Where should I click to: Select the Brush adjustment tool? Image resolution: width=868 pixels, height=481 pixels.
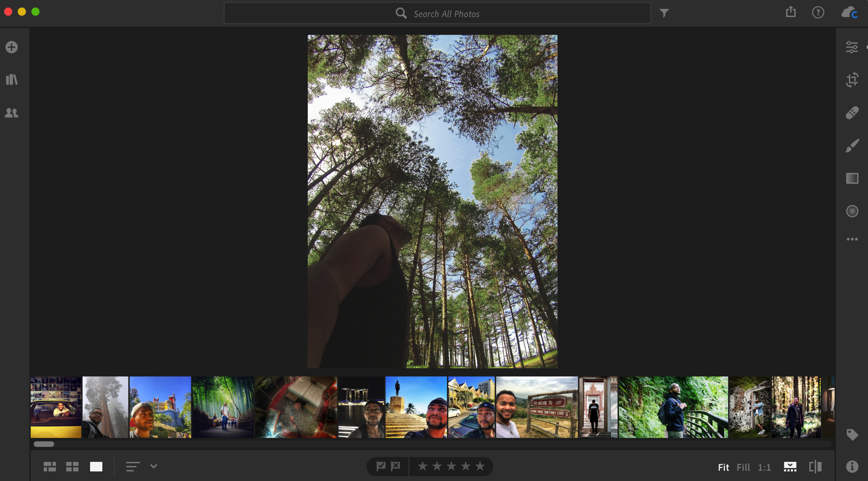point(852,146)
